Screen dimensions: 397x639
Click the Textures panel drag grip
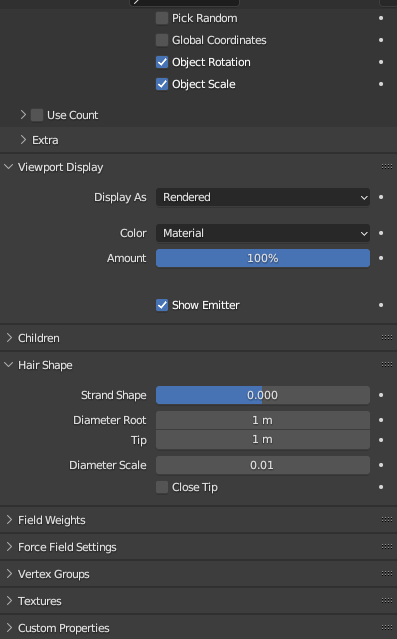point(387,600)
